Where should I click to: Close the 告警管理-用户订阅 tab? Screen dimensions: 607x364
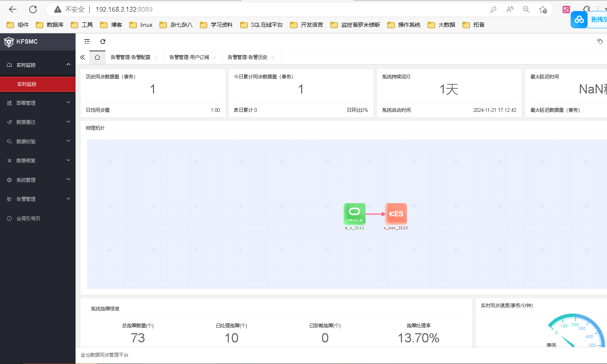coord(215,58)
